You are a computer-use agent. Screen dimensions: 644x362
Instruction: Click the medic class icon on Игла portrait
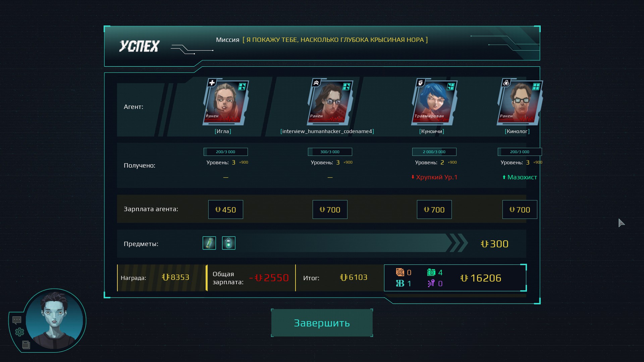(212, 82)
